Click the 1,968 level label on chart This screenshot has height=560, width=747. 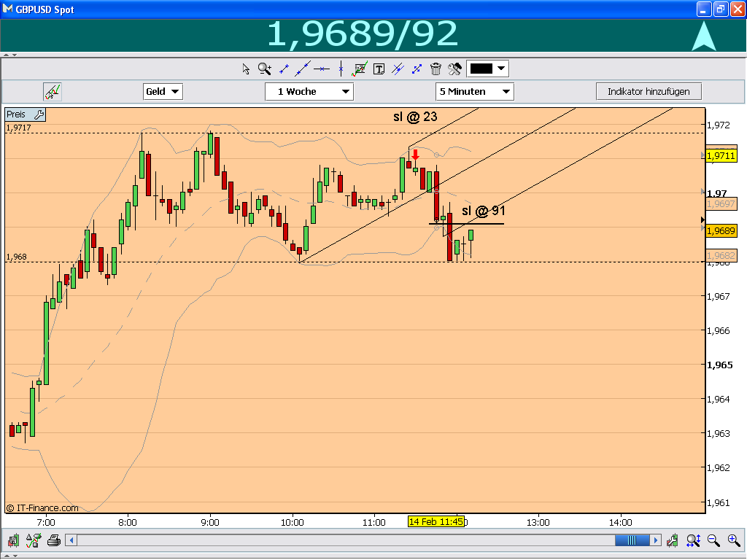tap(16, 257)
